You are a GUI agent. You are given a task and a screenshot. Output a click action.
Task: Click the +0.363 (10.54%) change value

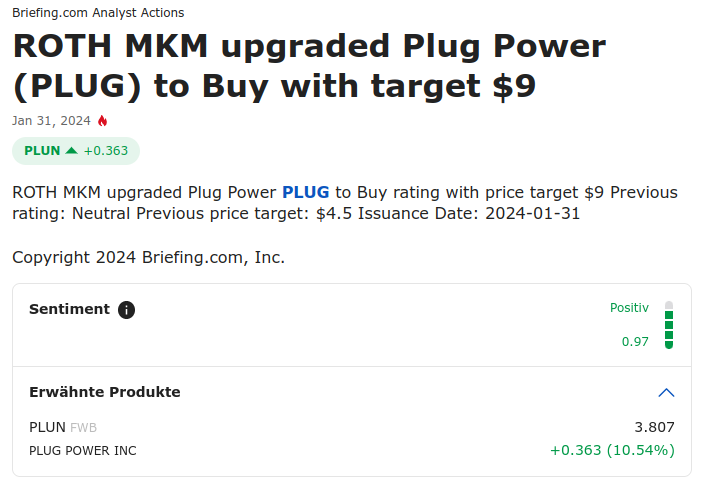point(612,451)
